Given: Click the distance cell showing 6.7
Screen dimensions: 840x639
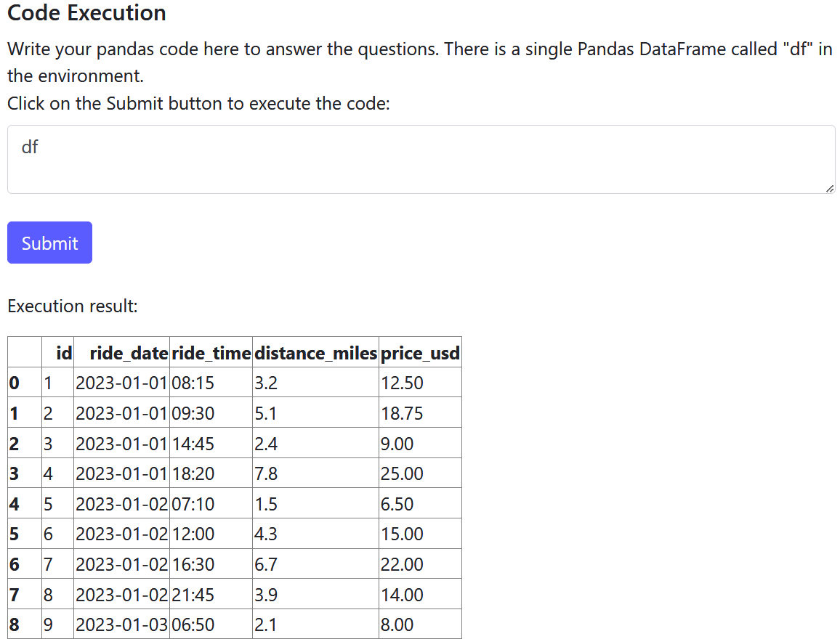Looking at the screenshot, I should [x=266, y=564].
